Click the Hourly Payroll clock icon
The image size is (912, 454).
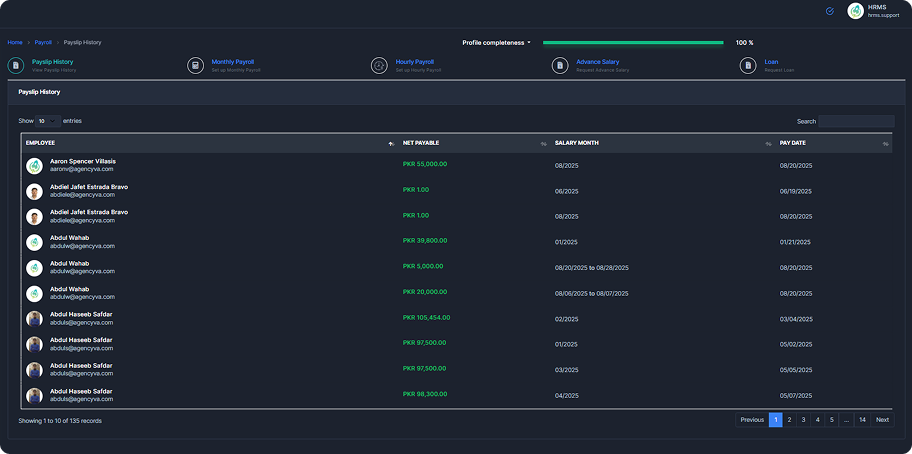click(379, 66)
